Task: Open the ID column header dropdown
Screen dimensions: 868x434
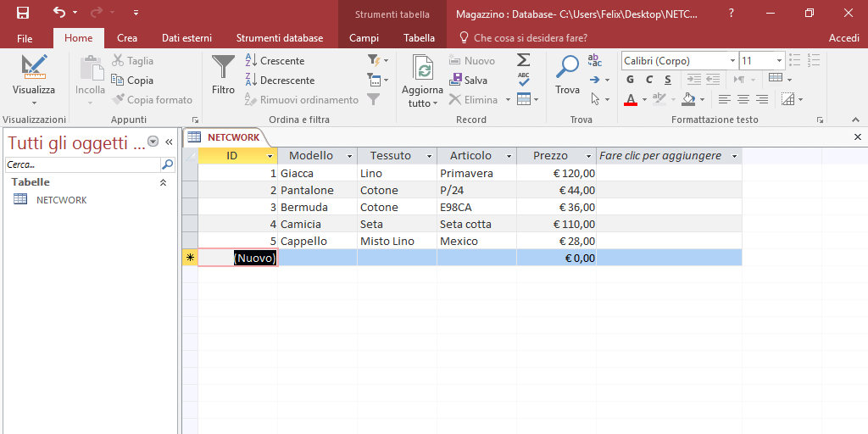Action: click(270, 157)
